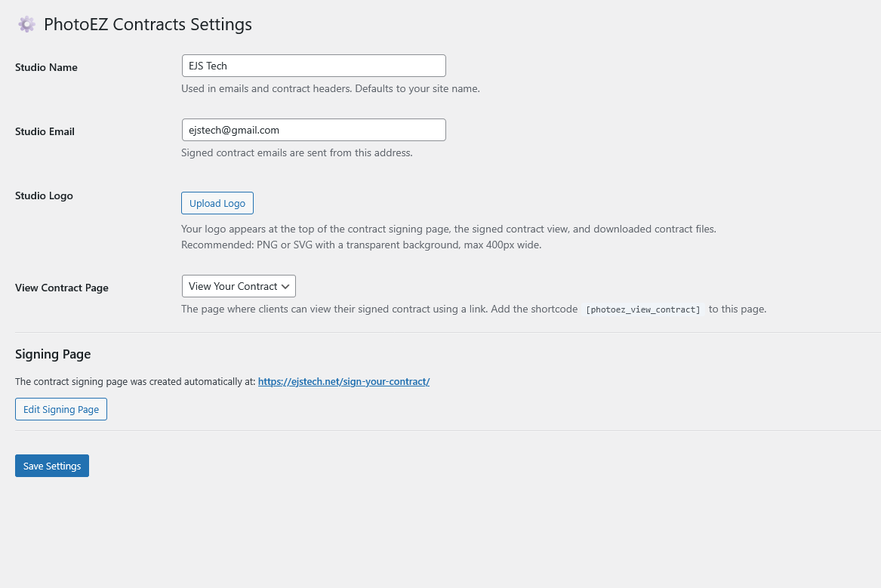Click the [photoez_view_contract] shortcode text
The width and height of the screenshot is (881, 588).
click(x=642, y=309)
